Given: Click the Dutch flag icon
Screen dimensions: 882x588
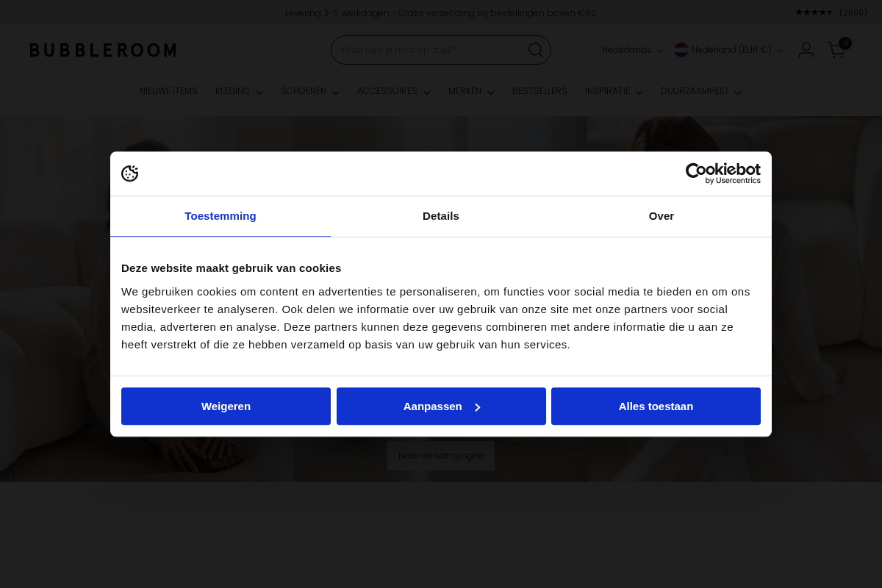Looking at the screenshot, I should coord(681,50).
